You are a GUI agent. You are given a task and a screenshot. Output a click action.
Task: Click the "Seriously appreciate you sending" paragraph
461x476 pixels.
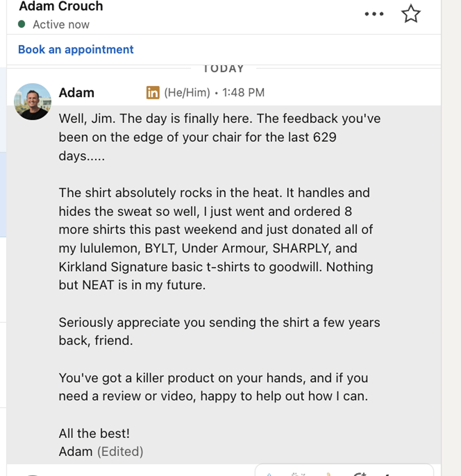[x=219, y=331]
